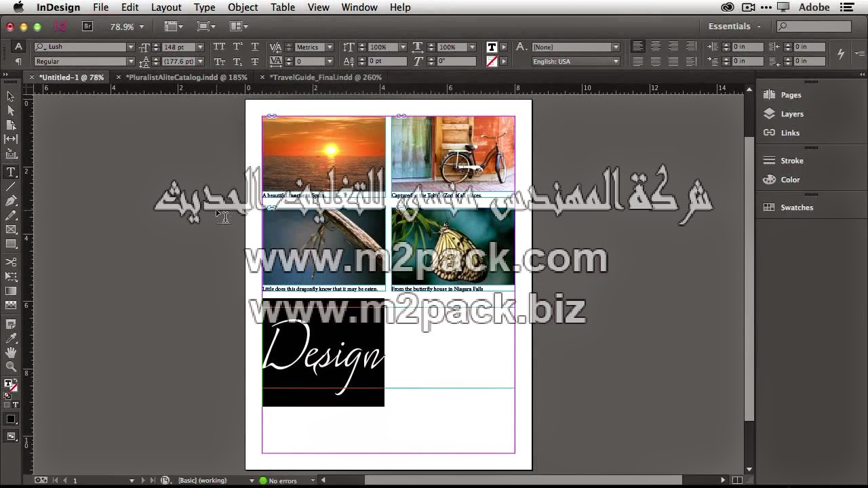868x488 pixels.
Task: Open the Table menu
Action: (283, 7)
